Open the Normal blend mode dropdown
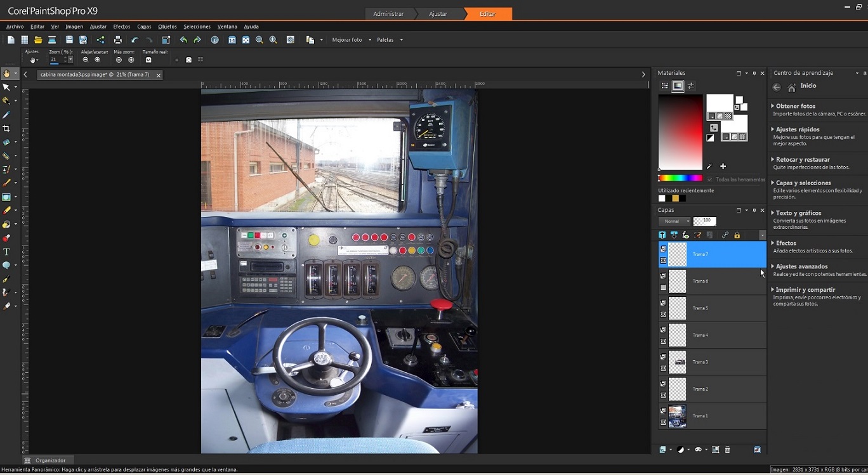868x475 pixels. pyautogui.click(x=674, y=221)
